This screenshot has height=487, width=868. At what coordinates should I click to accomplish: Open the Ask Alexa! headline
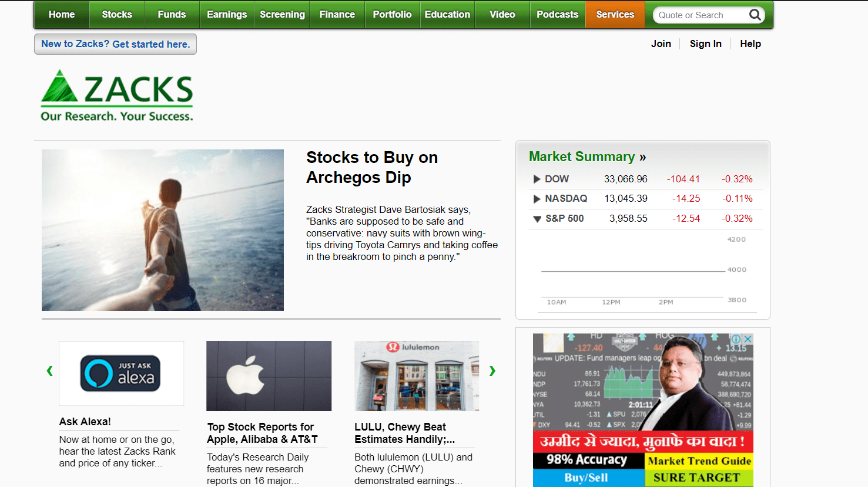coord(85,422)
